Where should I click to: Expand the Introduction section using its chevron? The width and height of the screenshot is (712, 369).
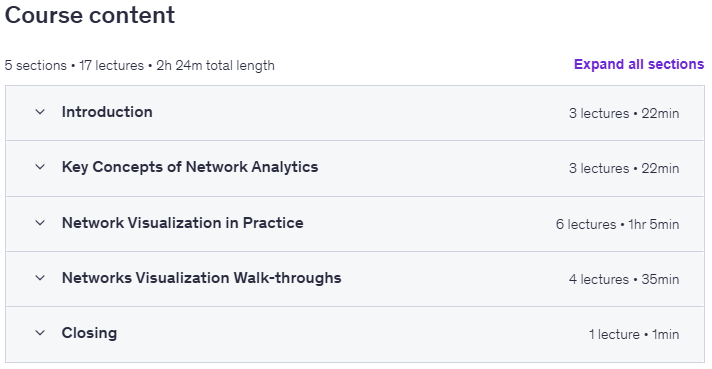(x=40, y=112)
